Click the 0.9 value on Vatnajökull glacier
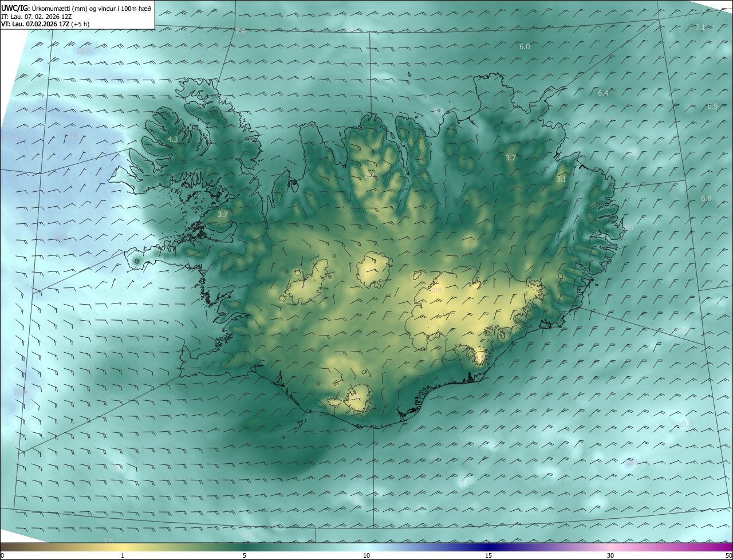The image size is (733, 560). [x=436, y=291]
